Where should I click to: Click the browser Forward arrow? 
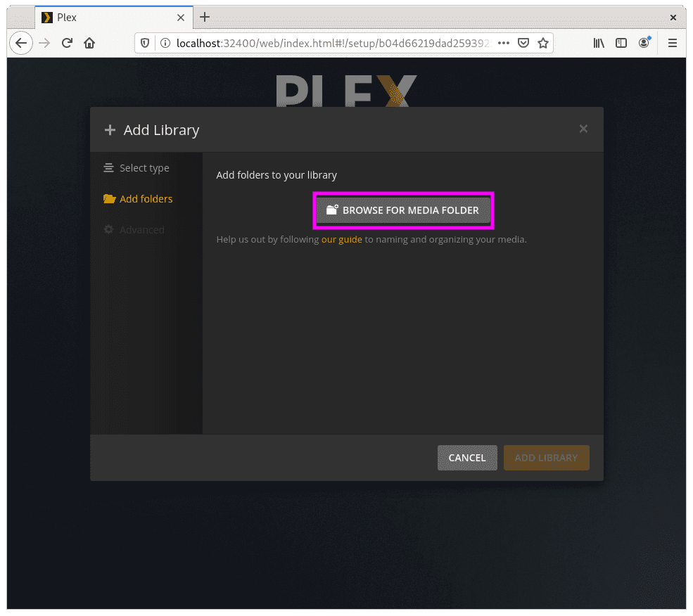[44, 43]
